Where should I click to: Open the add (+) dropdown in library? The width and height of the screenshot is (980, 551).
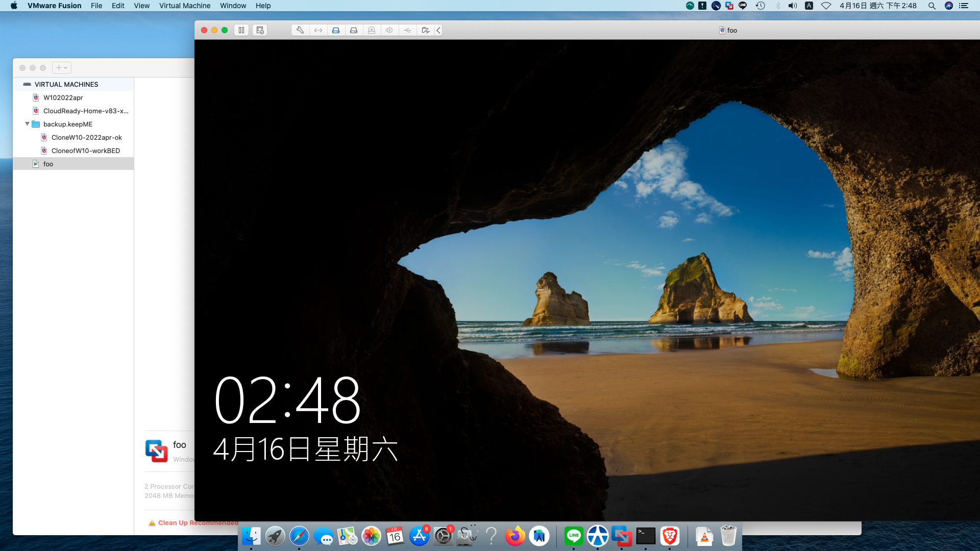[61, 68]
